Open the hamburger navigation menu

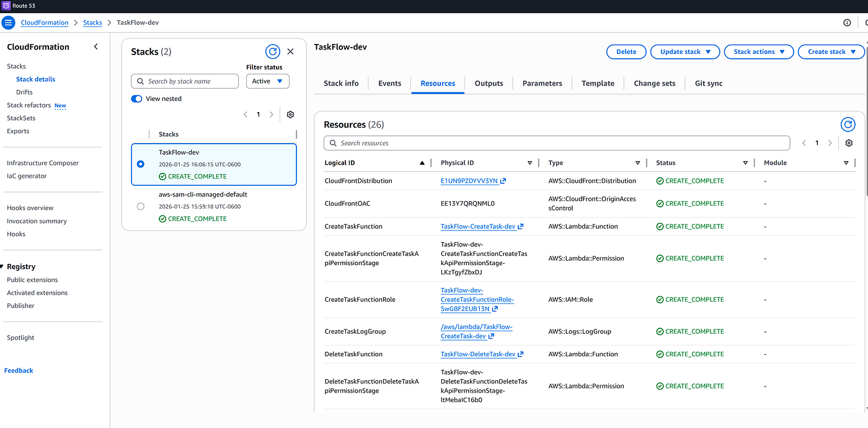[x=8, y=23]
